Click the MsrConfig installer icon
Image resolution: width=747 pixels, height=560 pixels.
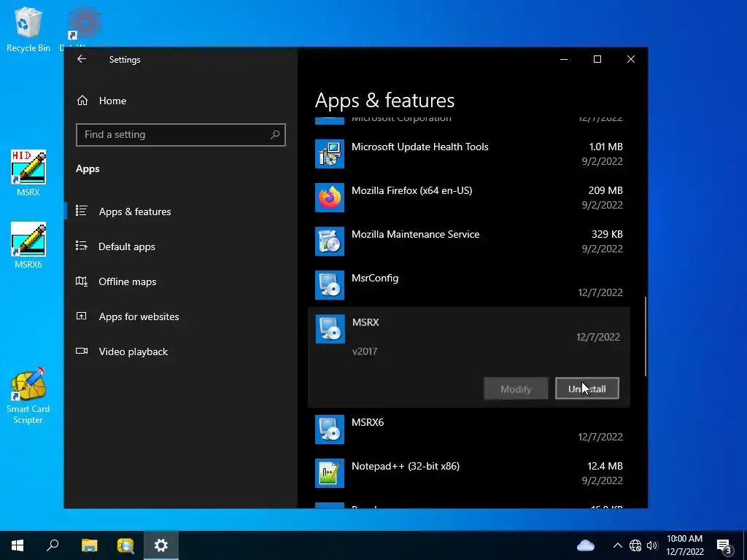click(x=330, y=285)
